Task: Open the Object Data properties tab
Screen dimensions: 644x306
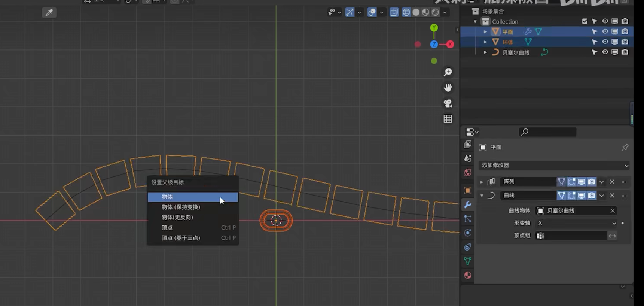Action: point(468,261)
